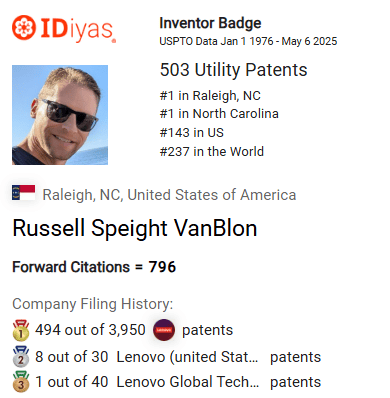Image resolution: width=390 pixels, height=398 pixels.
Task: Click the IDiyas brand wordmark
Action: click(78, 30)
